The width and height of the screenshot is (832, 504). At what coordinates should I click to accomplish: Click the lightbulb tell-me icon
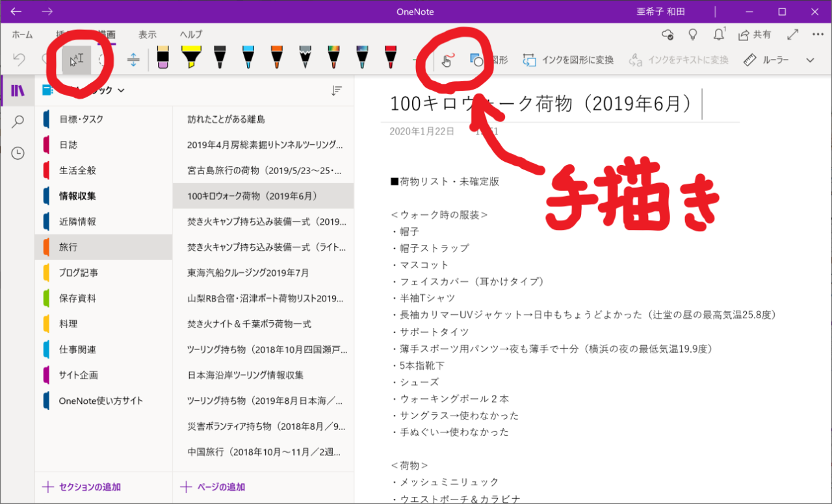coord(693,34)
